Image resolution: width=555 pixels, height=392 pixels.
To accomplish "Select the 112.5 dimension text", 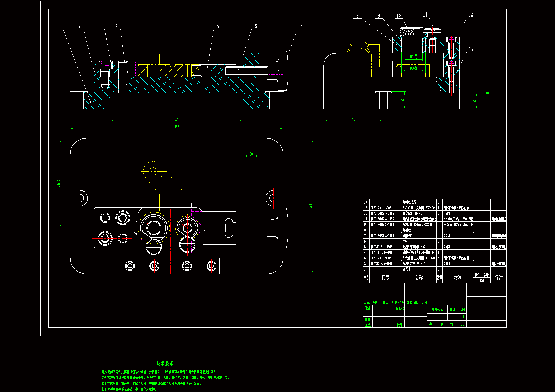I will pyautogui.click(x=58, y=183).
